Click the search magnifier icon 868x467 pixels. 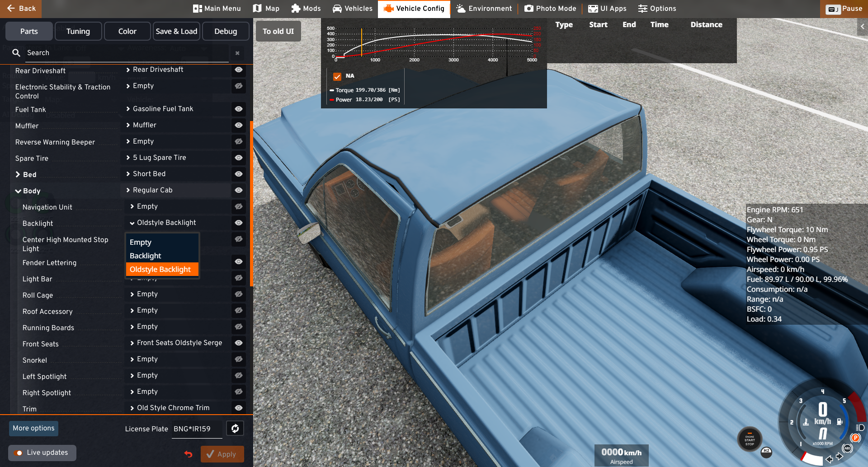point(16,53)
